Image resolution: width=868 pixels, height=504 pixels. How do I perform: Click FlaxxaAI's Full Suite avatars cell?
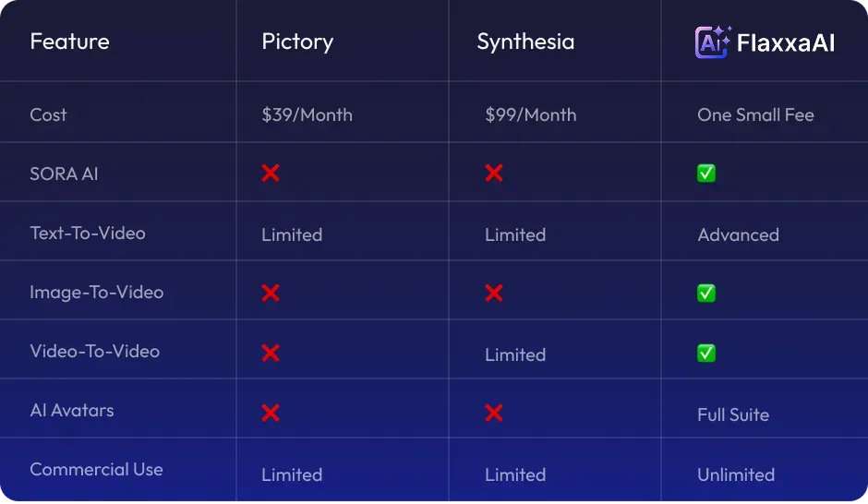(x=733, y=414)
